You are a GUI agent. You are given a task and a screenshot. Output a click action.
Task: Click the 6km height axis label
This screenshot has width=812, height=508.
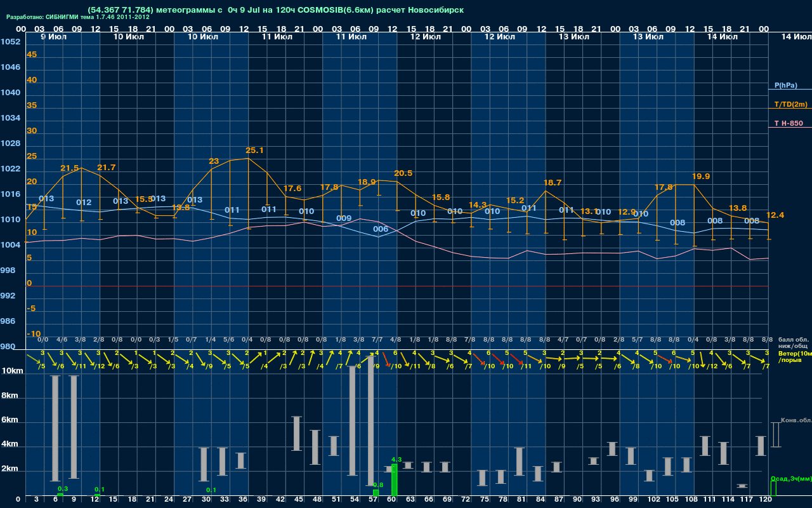click(x=9, y=420)
